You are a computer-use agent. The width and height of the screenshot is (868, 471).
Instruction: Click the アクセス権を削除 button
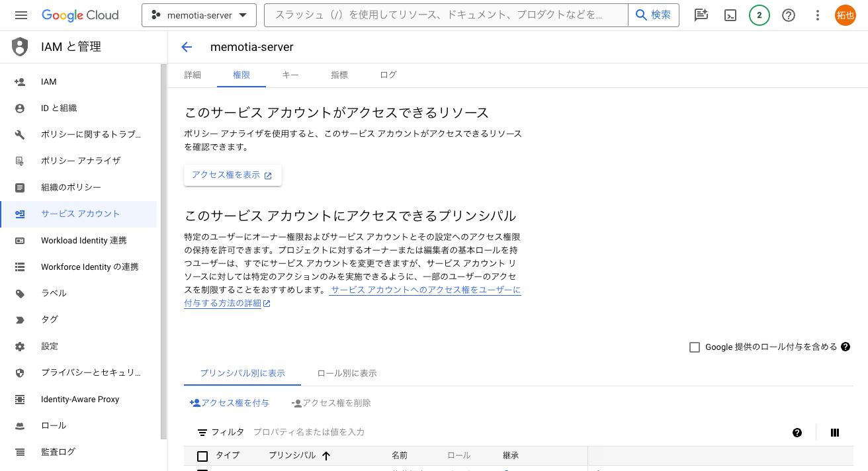(x=331, y=403)
